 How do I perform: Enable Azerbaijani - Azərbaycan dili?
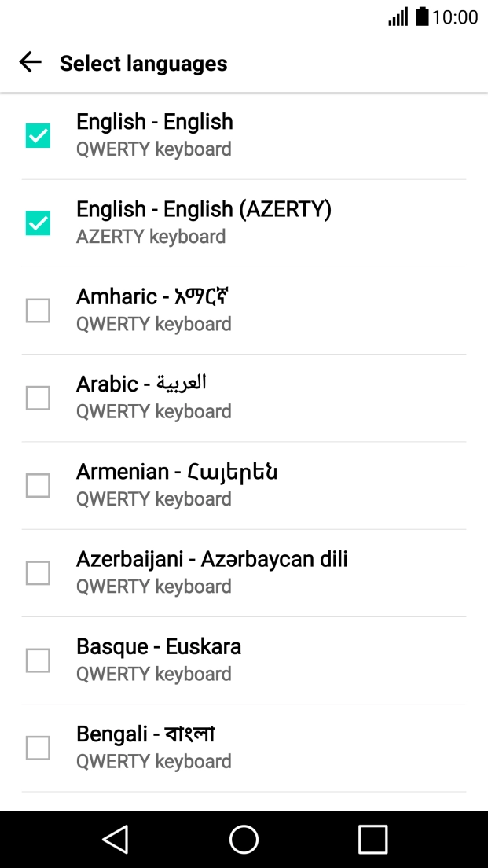37,572
